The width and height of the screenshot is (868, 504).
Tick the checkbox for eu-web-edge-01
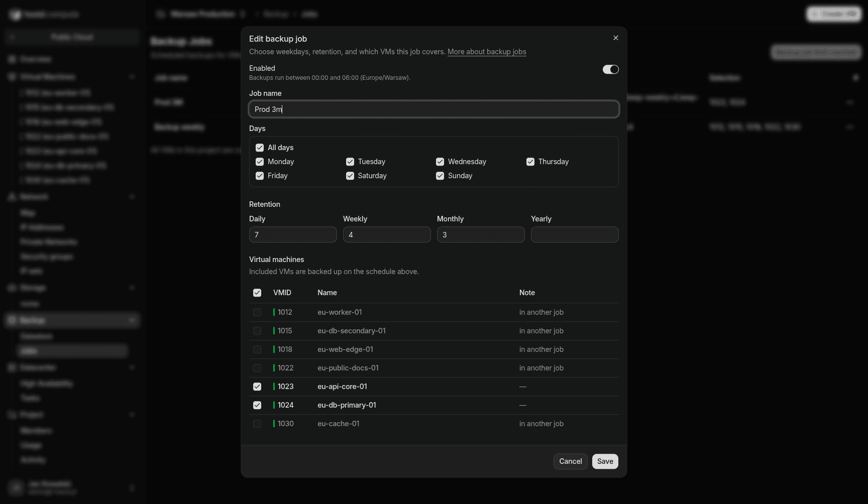click(x=257, y=349)
